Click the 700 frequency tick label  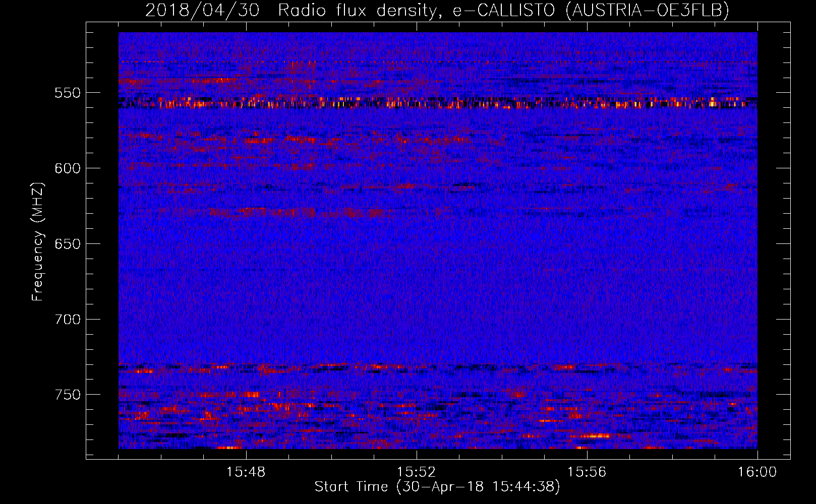click(x=68, y=320)
